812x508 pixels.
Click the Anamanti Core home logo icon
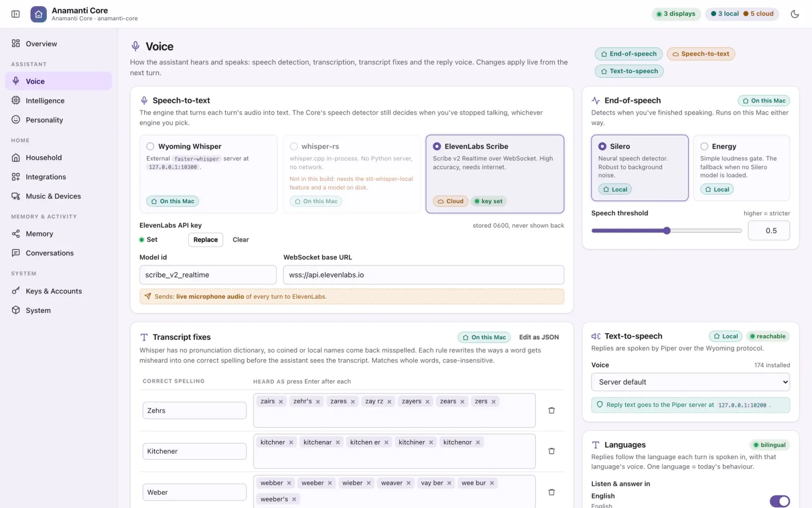click(39, 14)
